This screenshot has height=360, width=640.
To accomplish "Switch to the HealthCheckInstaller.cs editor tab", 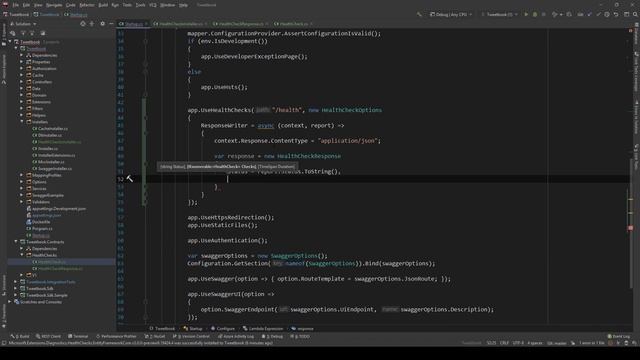I will pyautogui.click(x=180, y=24).
